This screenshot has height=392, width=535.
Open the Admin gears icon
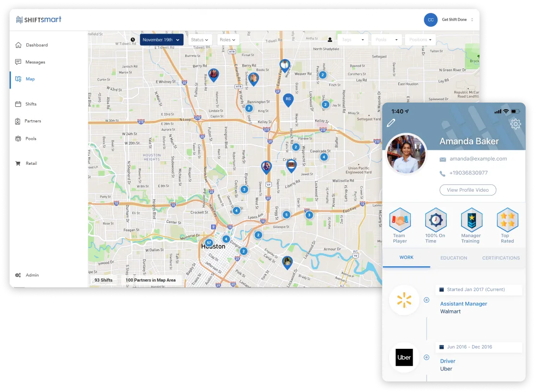pos(18,275)
